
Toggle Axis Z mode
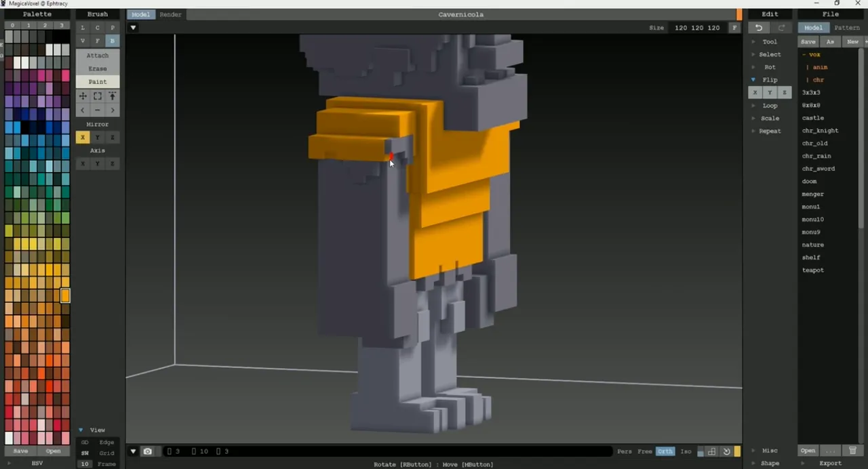(x=113, y=163)
